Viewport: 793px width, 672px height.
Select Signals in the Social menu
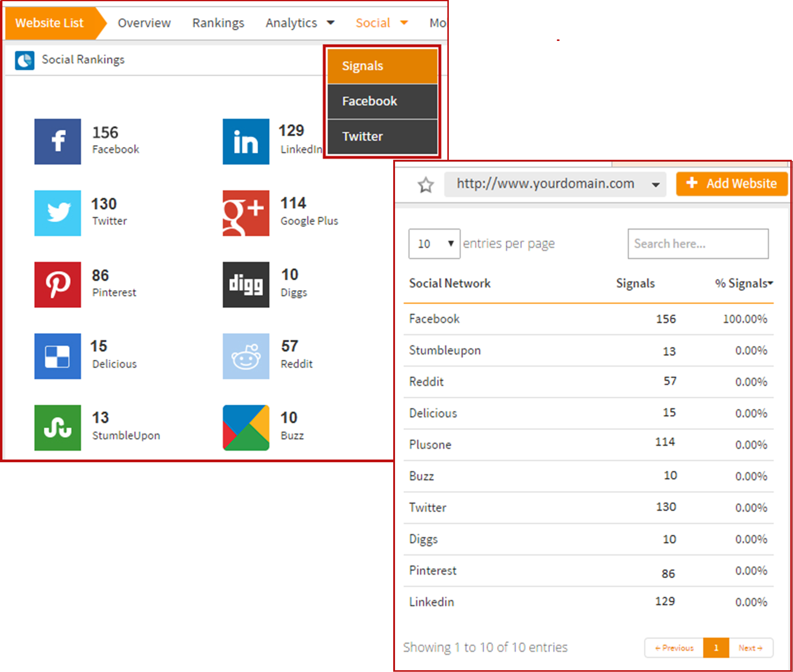382,66
